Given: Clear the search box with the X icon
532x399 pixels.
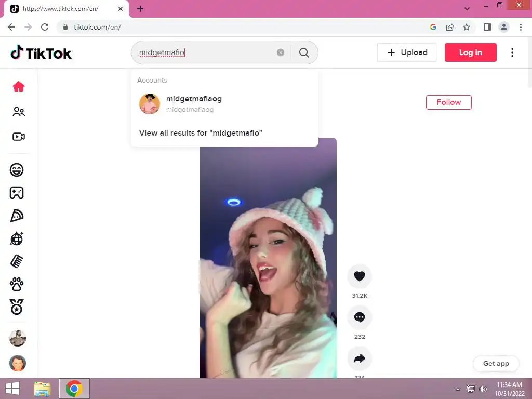Looking at the screenshot, I should 280,52.
